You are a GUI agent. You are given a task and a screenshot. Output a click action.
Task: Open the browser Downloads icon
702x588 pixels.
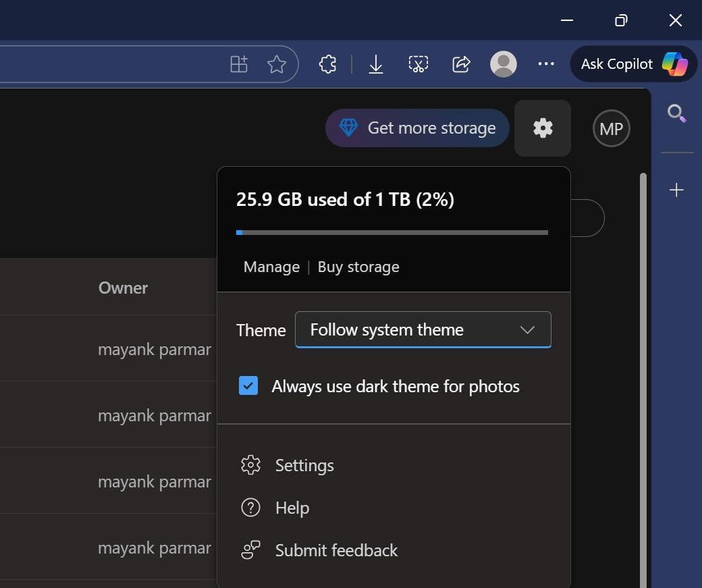376,64
